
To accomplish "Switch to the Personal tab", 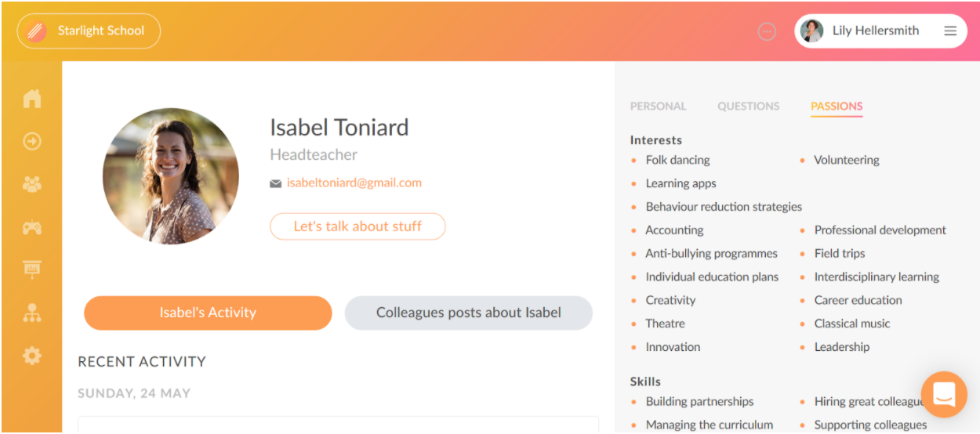I will coord(658,107).
